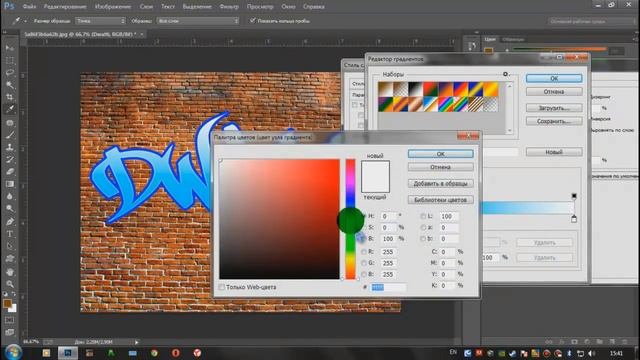Select the R radio button in color picker
This screenshot has width=640, height=360.
point(364,252)
